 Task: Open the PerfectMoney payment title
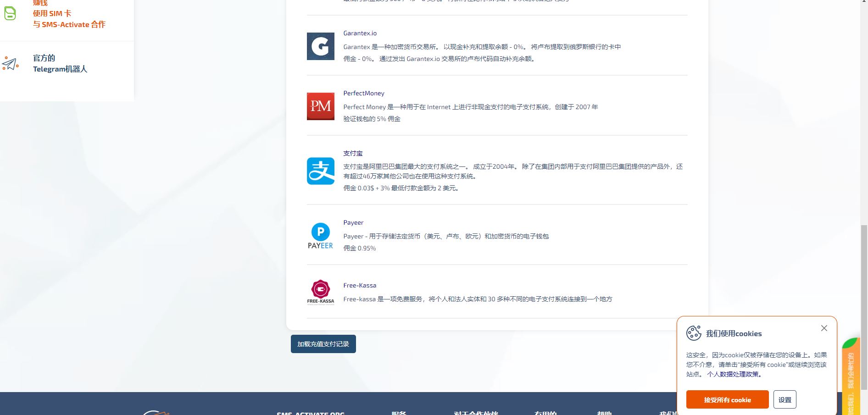pos(364,93)
